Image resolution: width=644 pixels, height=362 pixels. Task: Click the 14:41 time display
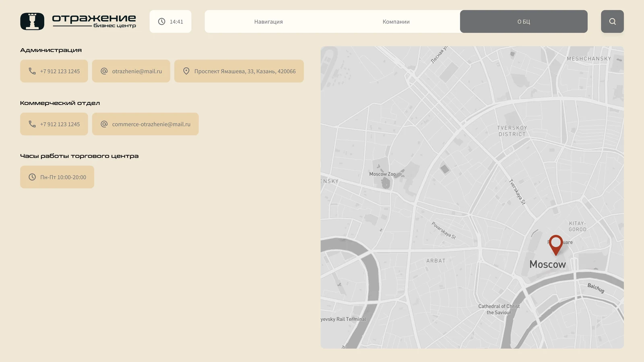tap(176, 22)
